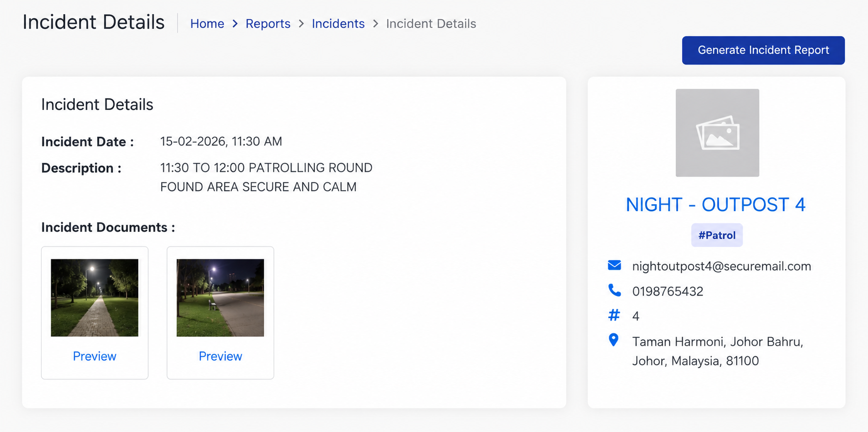This screenshot has width=868, height=432.
Task: Click the chevron after the Incidents breadcrumb
Action: (375, 23)
